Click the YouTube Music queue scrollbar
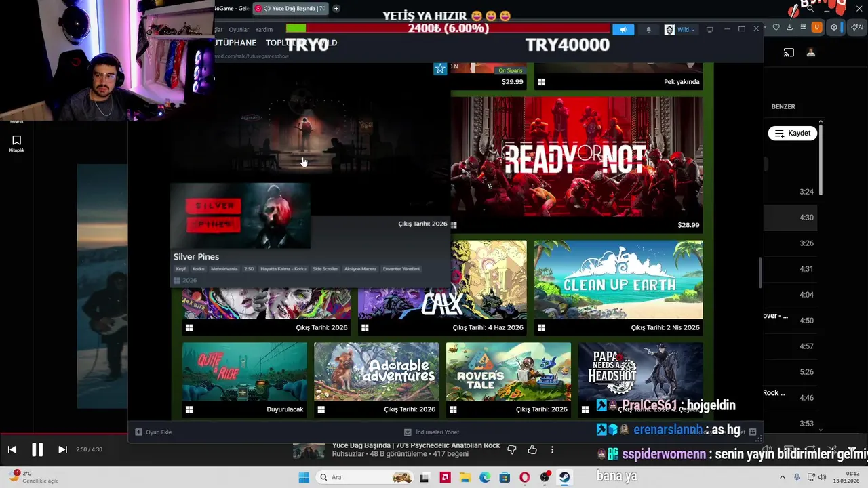Image resolution: width=868 pixels, height=488 pixels. click(x=821, y=159)
